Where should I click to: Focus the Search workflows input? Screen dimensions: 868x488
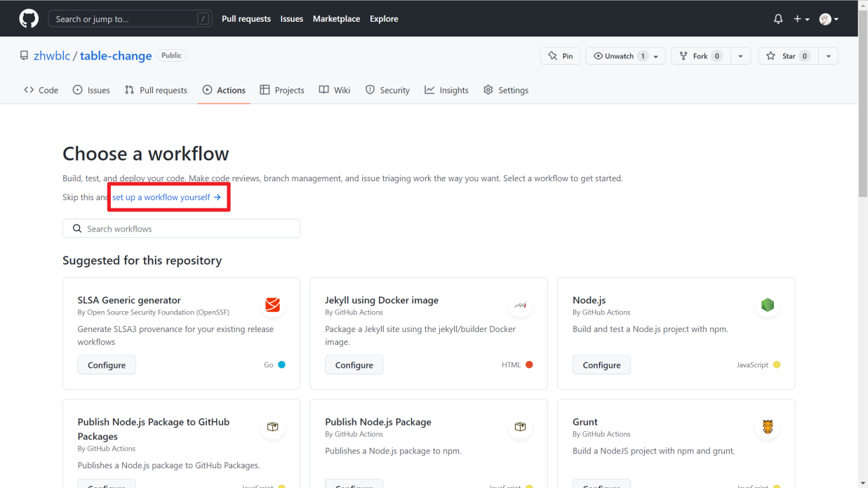[181, 228]
